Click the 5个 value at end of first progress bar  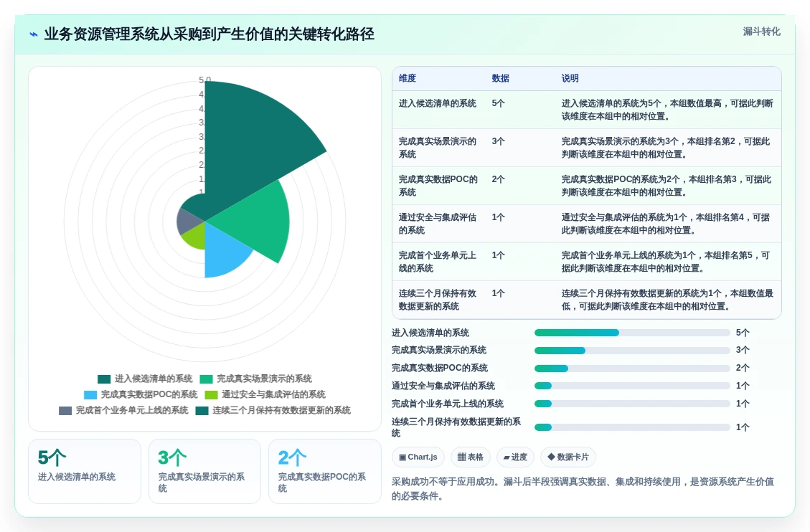pyautogui.click(x=743, y=333)
